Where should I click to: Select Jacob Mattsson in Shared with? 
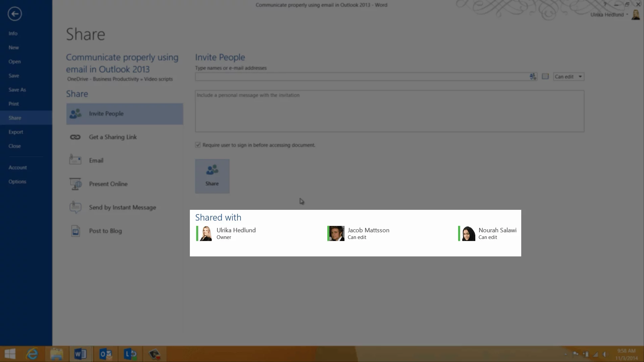[368, 233]
